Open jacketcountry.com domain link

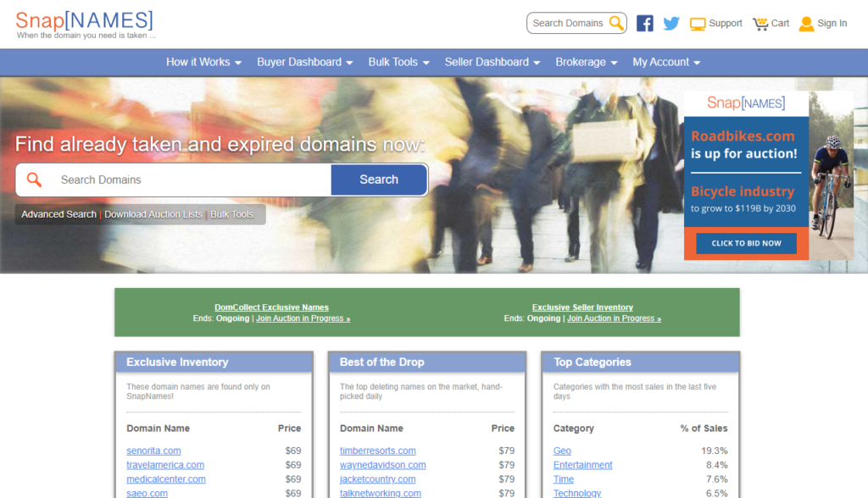(377, 479)
